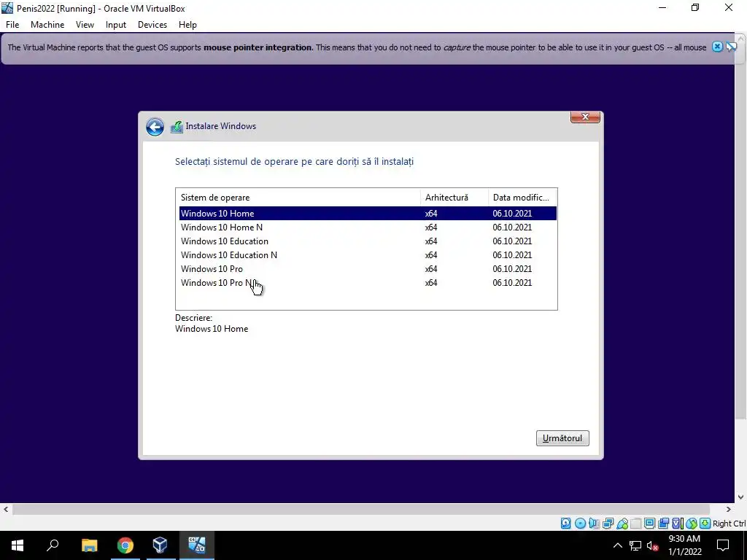Image resolution: width=747 pixels, height=560 pixels.
Task: Select Windows 10 Home N row
Action: pos(368,227)
